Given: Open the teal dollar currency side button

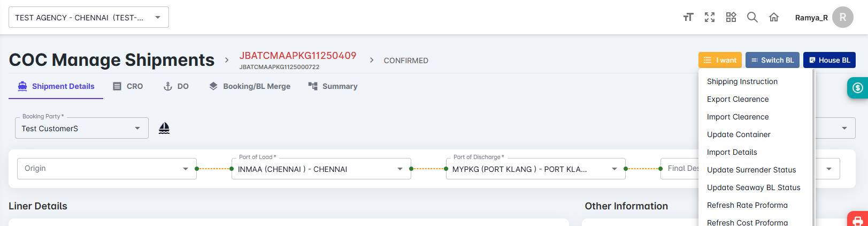Looking at the screenshot, I should point(857,88).
